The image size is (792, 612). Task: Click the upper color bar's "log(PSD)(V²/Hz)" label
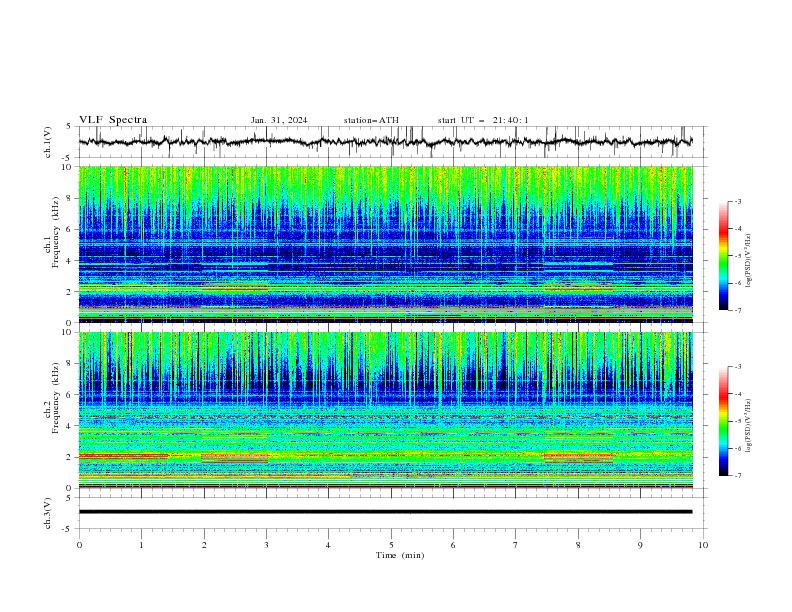749,261
